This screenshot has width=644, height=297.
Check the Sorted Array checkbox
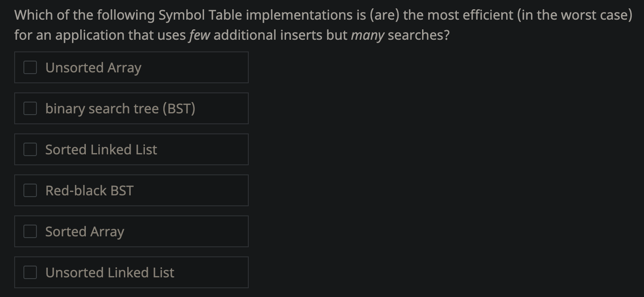pyautogui.click(x=30, y=231)
